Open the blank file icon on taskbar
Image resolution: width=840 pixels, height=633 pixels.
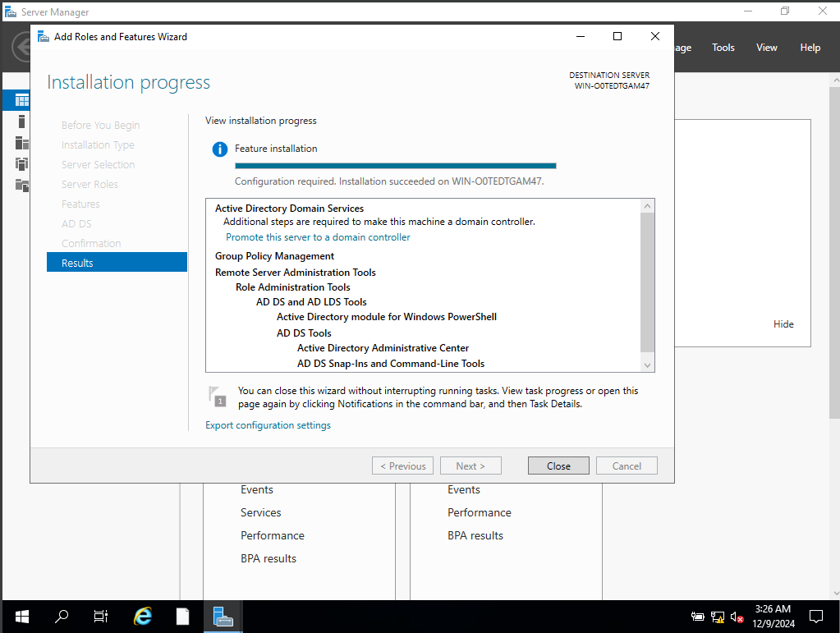(x=182, y=617)
